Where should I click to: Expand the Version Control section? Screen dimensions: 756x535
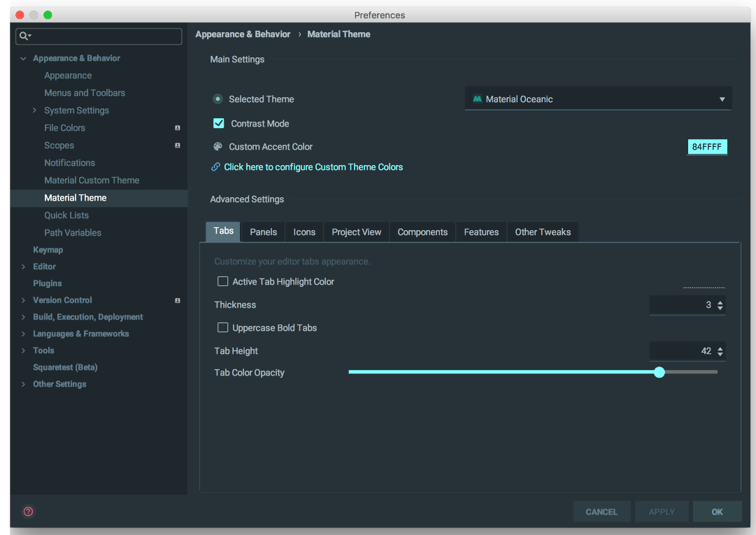[23, 300]
